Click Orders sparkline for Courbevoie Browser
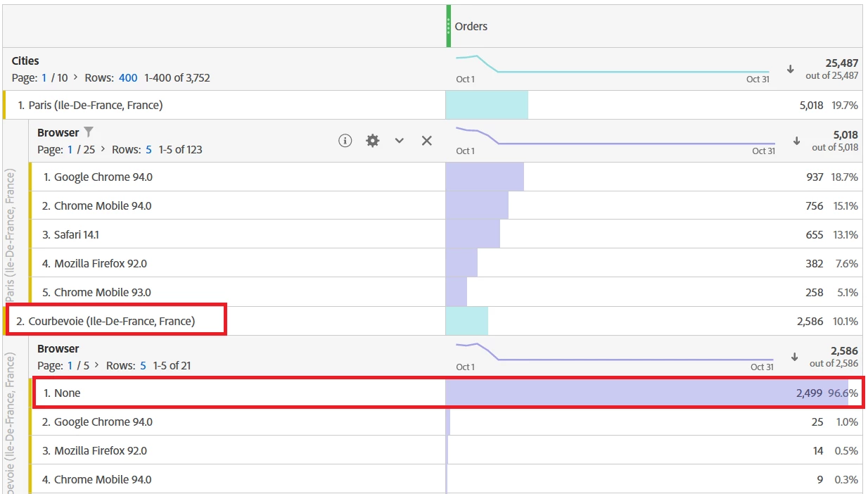868x494 pixels. point(614,353)
